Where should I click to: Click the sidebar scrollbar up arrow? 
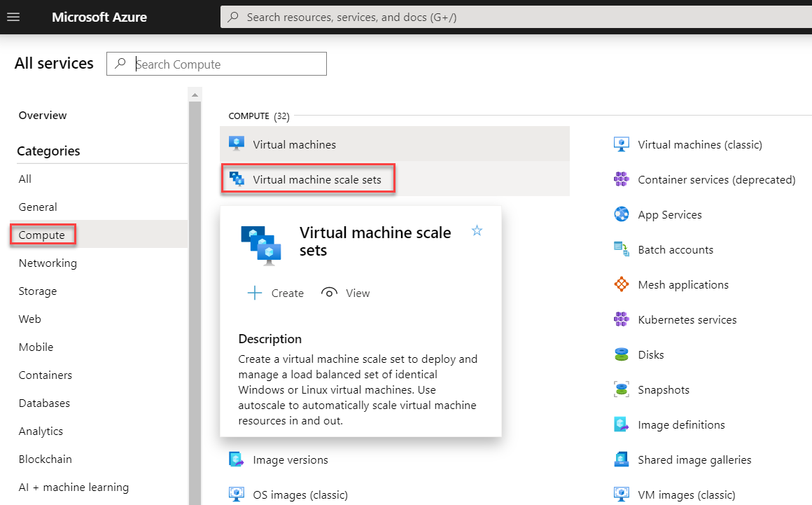(195, 95)
